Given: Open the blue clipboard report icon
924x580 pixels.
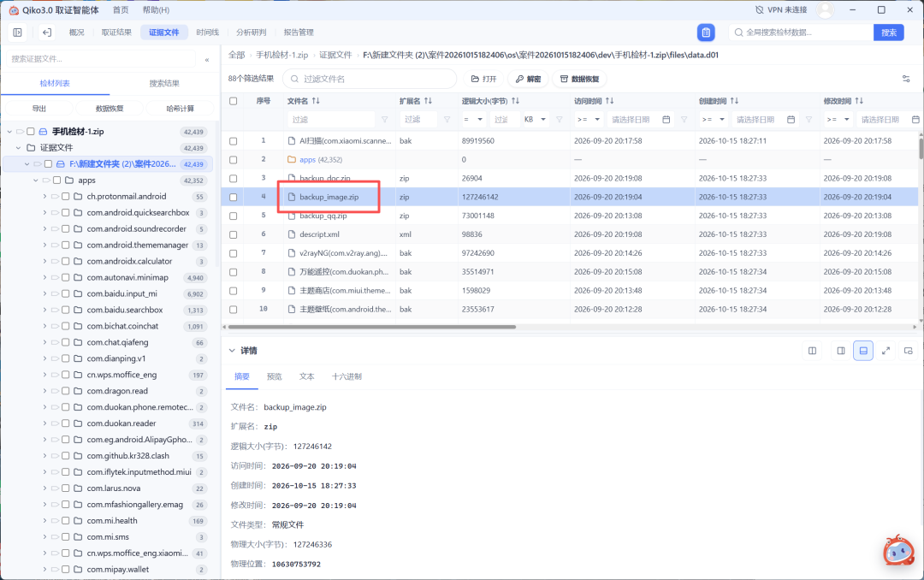Looking at the screenshot, I should click(x=705, y=33).
